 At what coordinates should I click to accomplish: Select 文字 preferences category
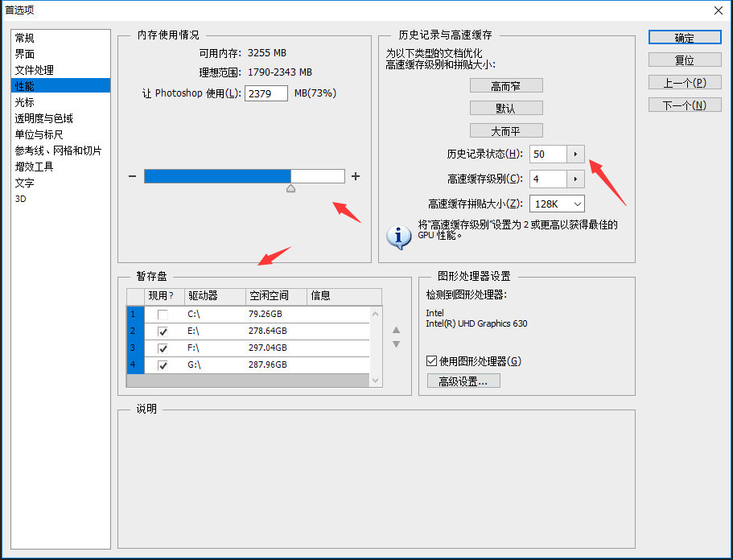(x=61, y=183)
